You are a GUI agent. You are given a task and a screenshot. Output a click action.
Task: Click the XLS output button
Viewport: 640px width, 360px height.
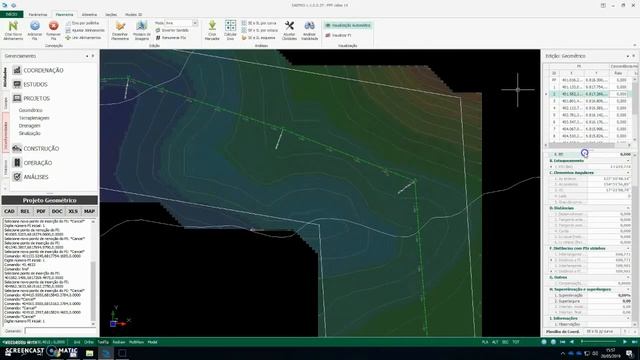pyautogui.click(x=73, y=211)
